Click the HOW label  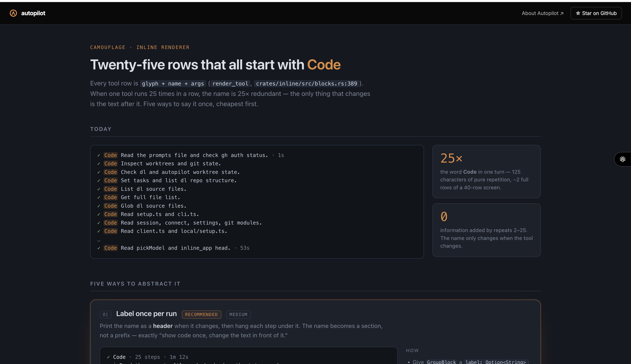(x=412, y=350)
